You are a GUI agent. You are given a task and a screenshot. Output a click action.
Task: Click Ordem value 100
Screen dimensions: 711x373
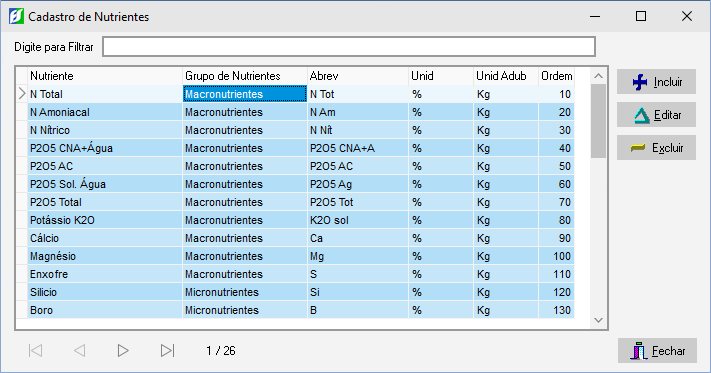click(556, 256)
